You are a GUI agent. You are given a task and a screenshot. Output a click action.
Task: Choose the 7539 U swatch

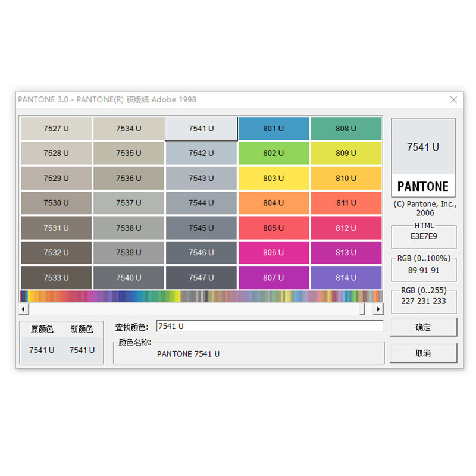(129, 252)
